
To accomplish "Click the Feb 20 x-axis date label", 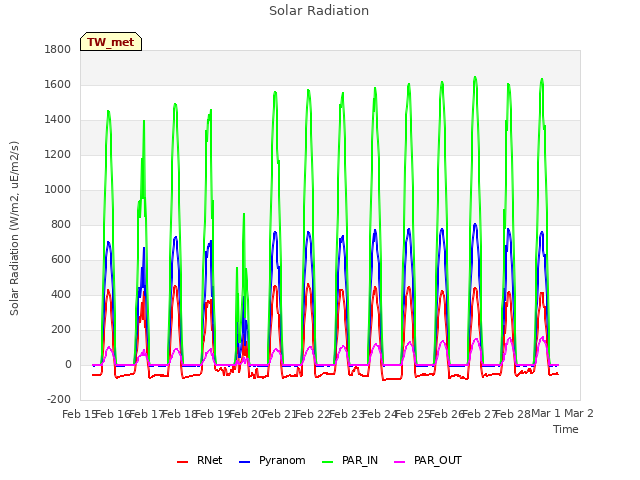I will 246,414.
